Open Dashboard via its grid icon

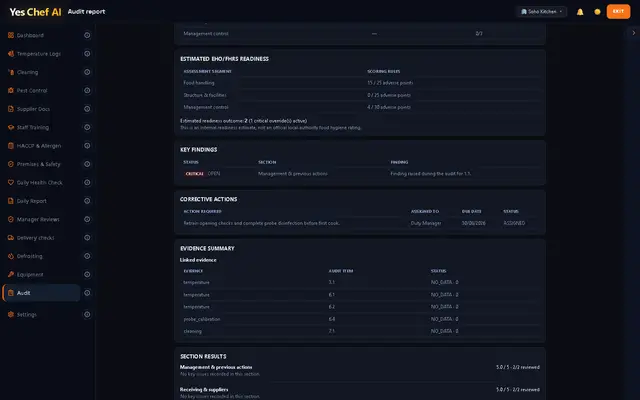point(11,35)
